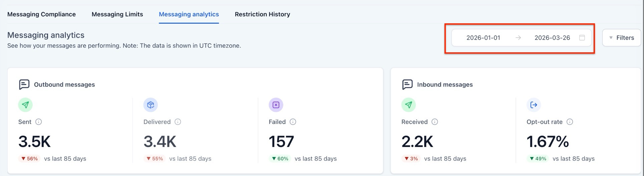
Task: Show info tooltip next to Sent
Action: [x=39, y=122]
